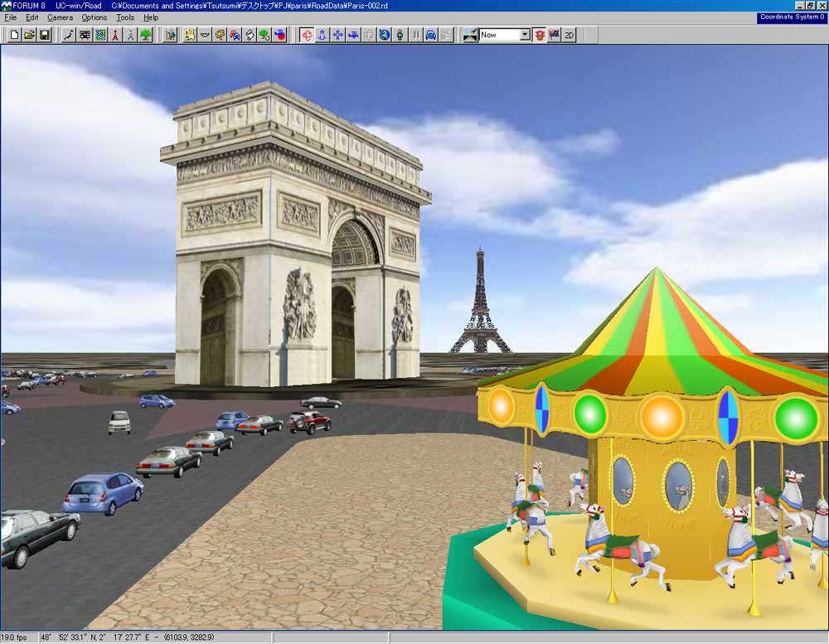Viewport: 829px width, 644px height.
Task: Click the tree with arrow icon
Action: pyautogui.click(x=264, y=35)
